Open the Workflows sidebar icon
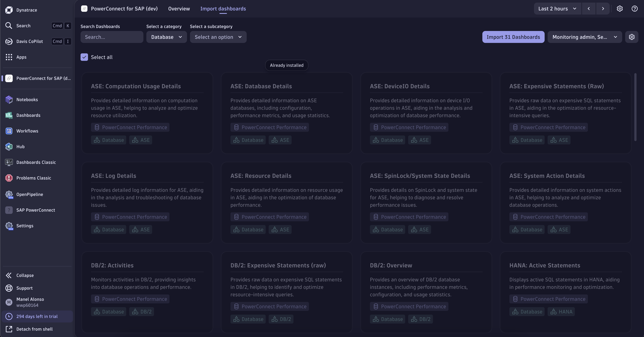This screenshot has height=337, width=644. [9, 131]
